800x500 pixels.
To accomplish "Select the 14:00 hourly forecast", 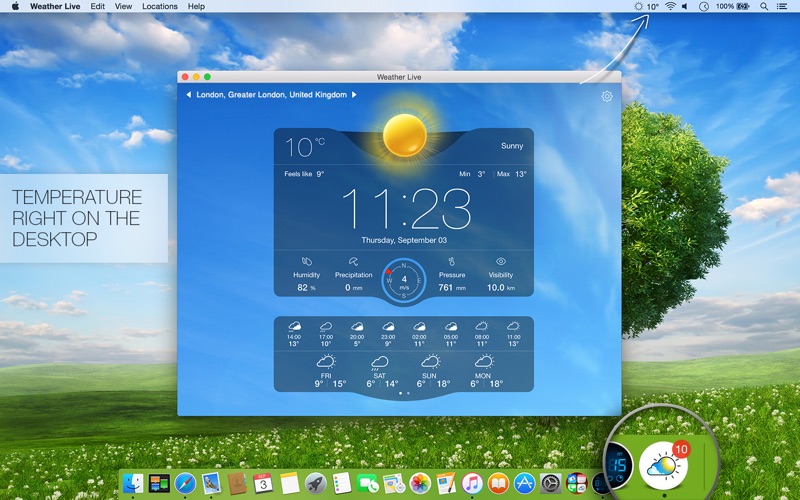I will (x=294, y=332).
